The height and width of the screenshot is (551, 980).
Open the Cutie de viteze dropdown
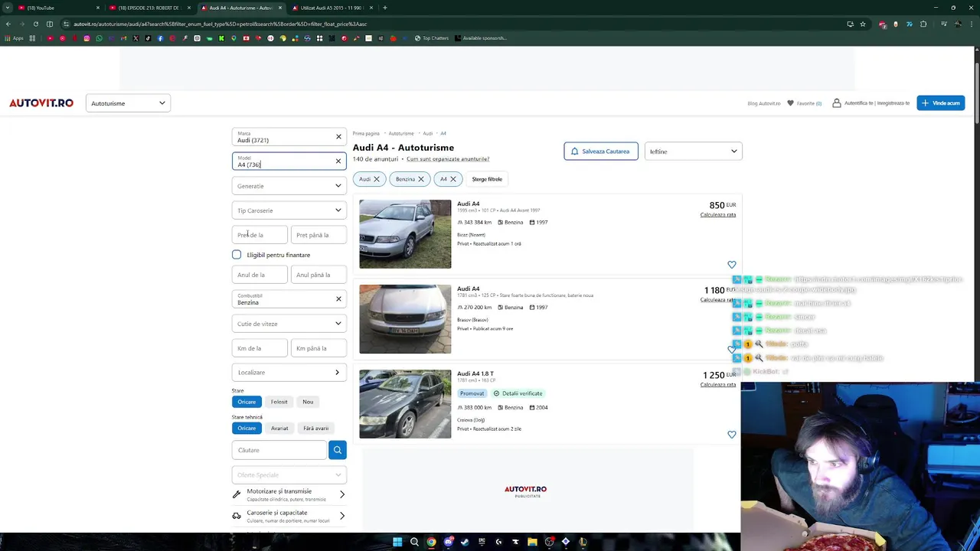[289, 324]
